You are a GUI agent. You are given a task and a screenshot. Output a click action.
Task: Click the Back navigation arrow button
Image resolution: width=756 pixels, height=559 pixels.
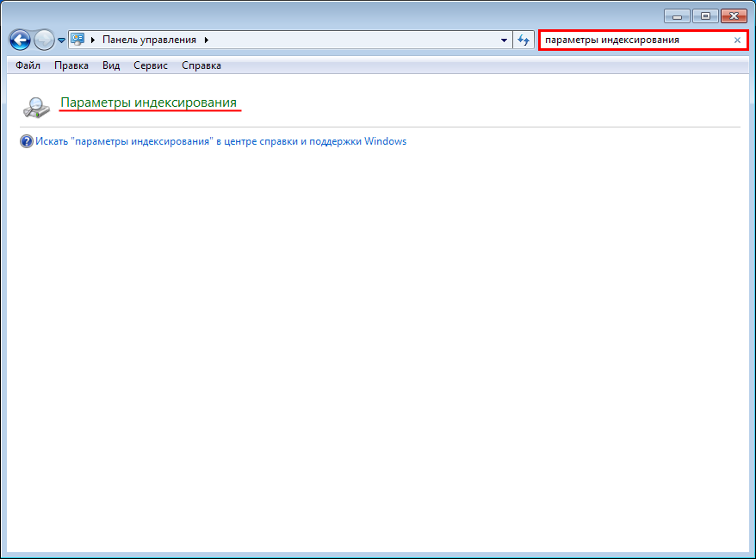click(19, 40)
